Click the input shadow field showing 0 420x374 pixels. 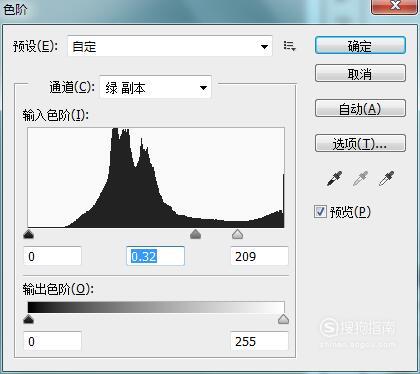tap(52, 256)
